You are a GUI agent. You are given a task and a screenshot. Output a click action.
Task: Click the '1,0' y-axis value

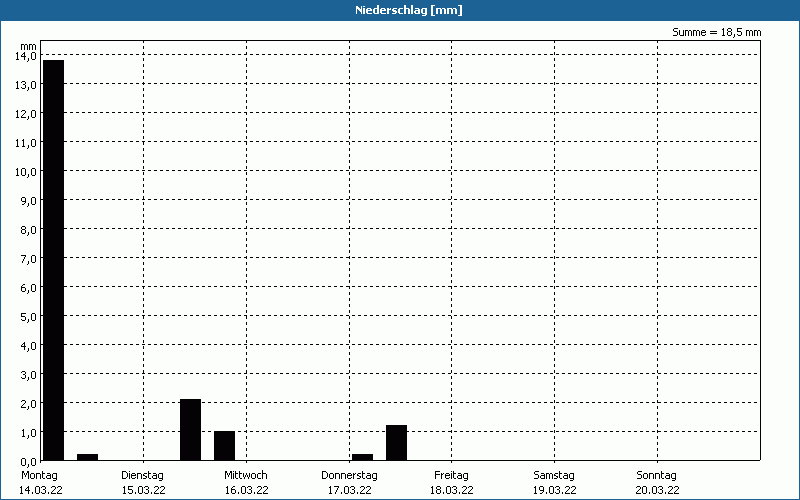(28, 433)
